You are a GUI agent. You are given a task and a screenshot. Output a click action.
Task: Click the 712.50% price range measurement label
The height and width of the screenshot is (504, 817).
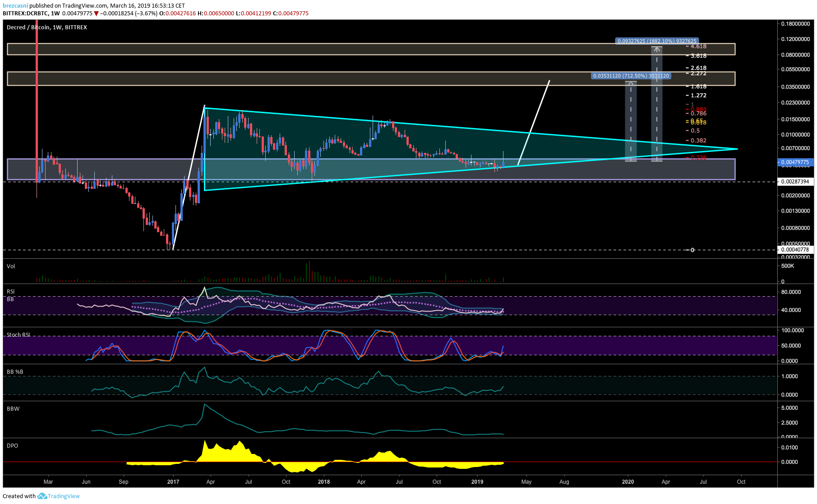click(631, 76)
